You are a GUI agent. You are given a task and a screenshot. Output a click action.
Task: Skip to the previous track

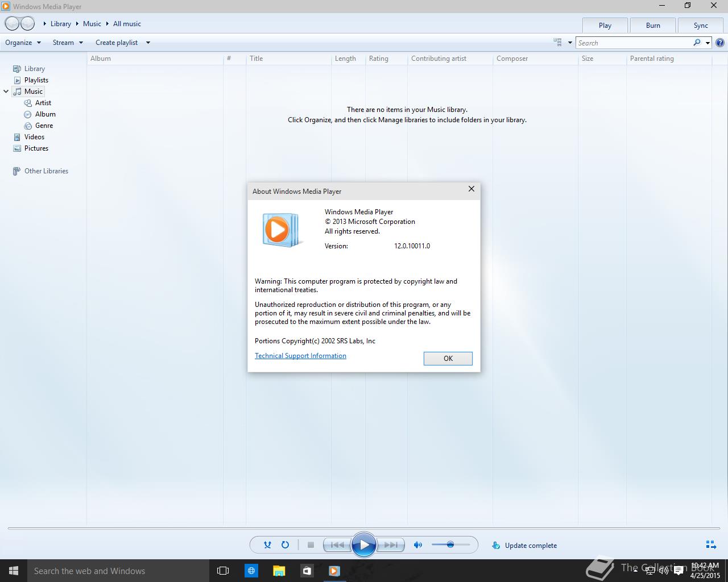(337, 545)
